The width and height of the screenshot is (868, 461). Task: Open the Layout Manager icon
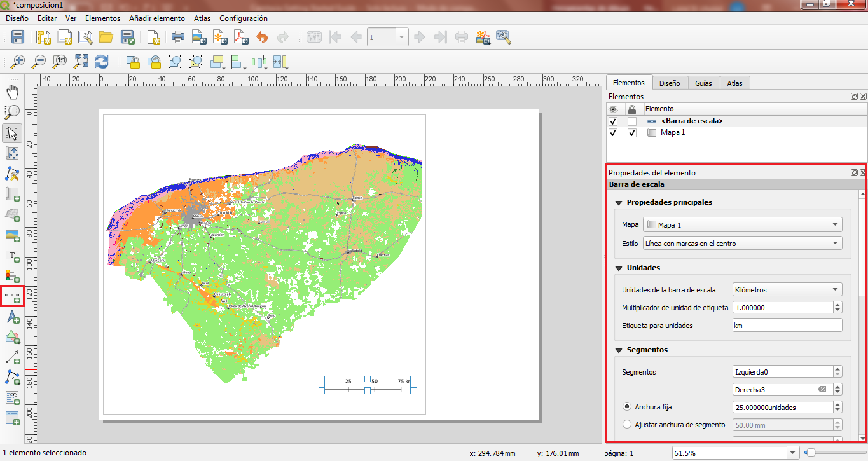pyautogui.click(x=85, y=37)
